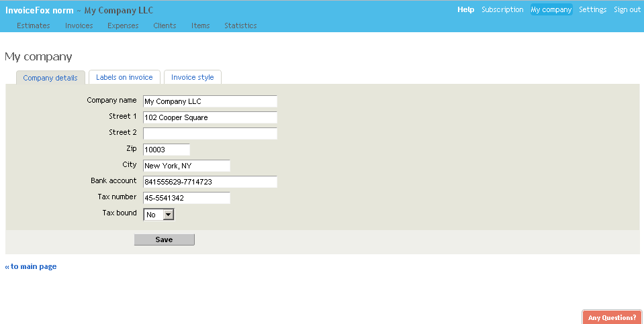View the Statistics page

point(240,25)
